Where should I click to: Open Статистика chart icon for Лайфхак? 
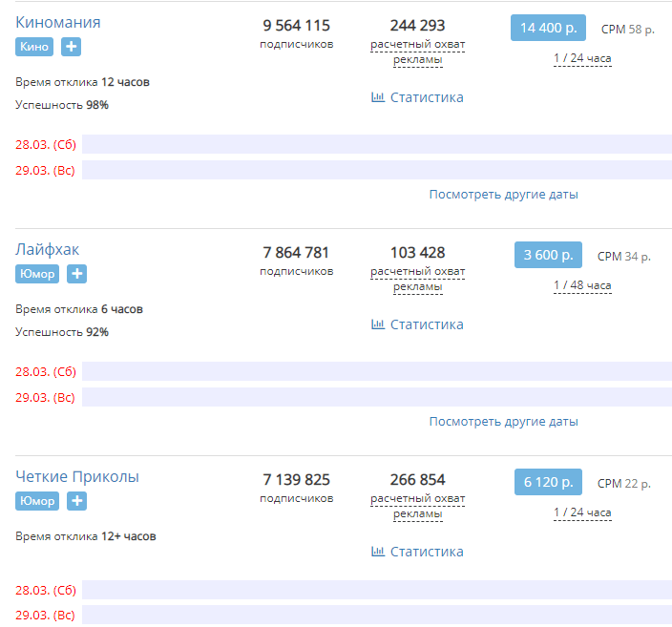(378, 324)
